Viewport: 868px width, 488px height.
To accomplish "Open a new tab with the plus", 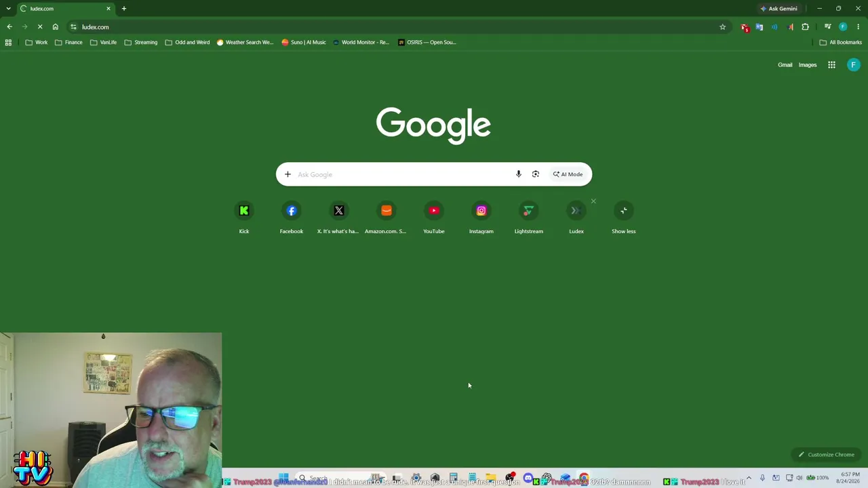I will coord(124,9).
